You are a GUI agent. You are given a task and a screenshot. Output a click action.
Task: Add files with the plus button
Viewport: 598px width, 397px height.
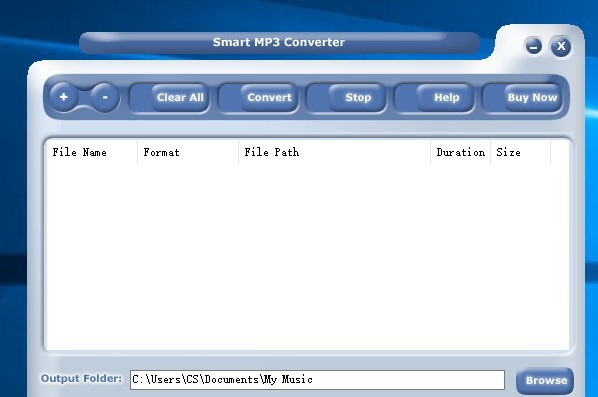63,97
